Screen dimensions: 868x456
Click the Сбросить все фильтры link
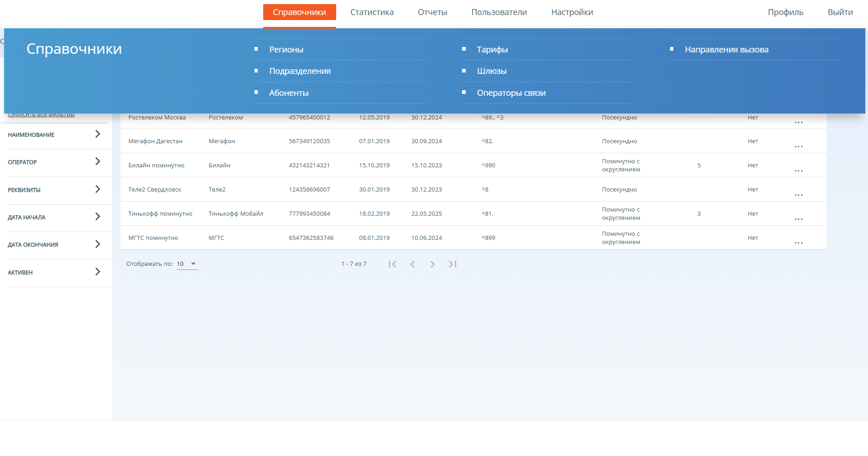[41, 115]
